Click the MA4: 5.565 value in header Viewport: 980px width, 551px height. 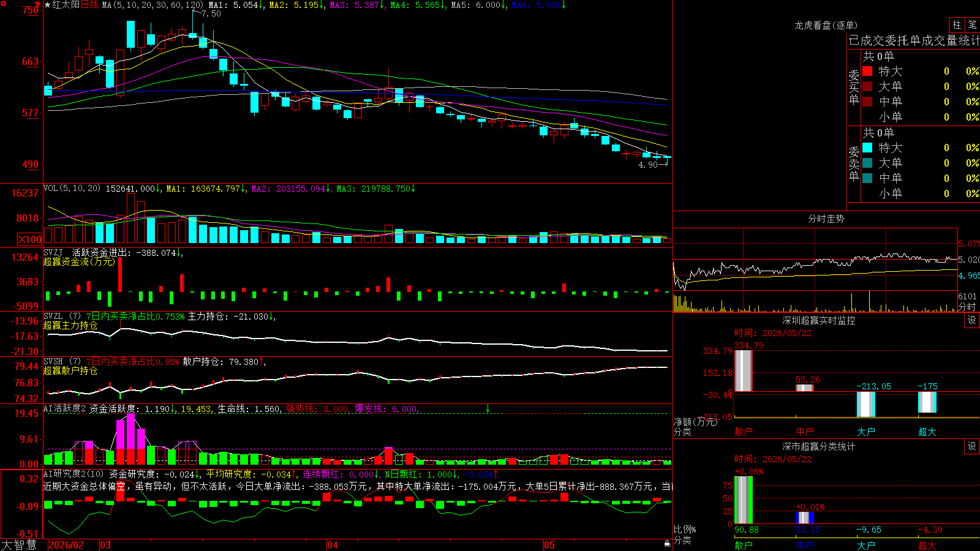[415, 5]
